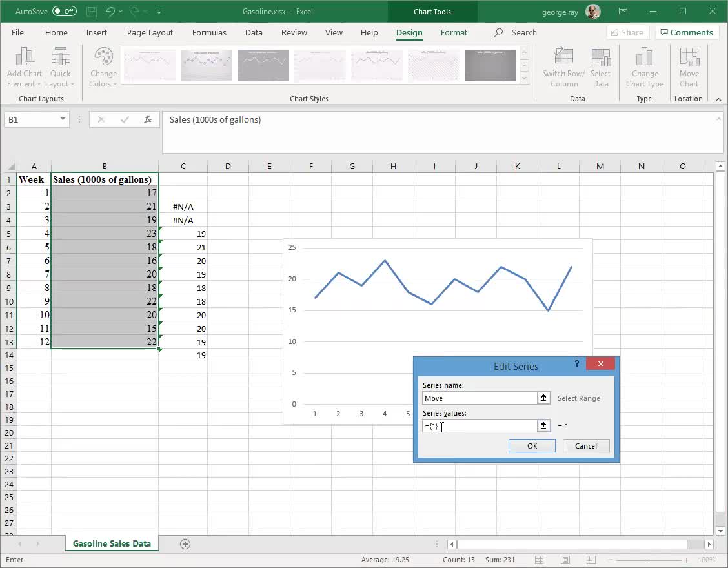Click the horizontal scrollbar right arrow
The width and height of the screenshot is (728, 568).
point(709,544)
